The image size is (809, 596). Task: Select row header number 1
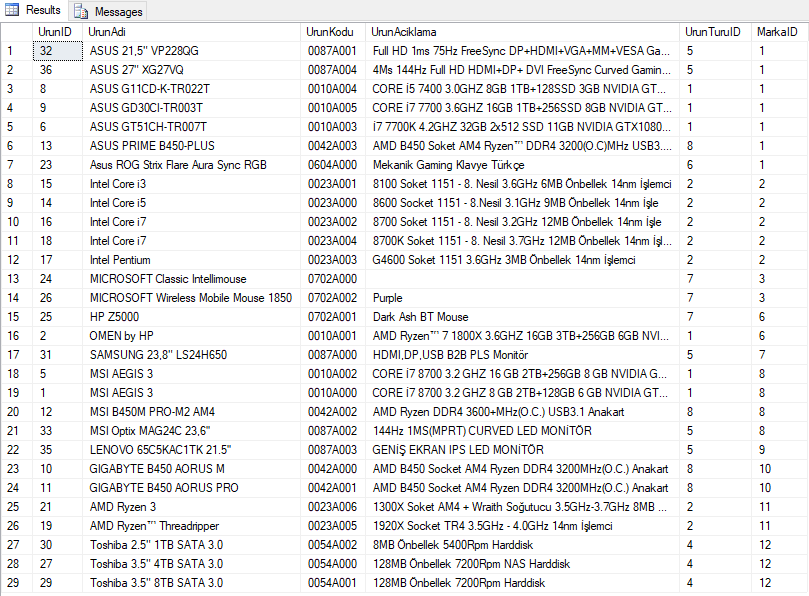[x=17, y=51]
